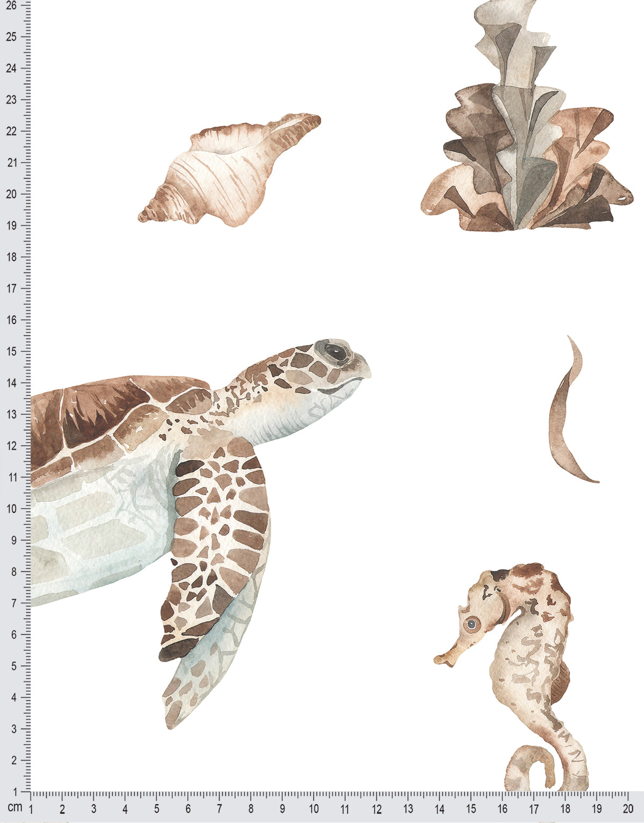Click the 'cm' unit label on ruler
This screenshot has height=823, width=644.
click(15, 807)
